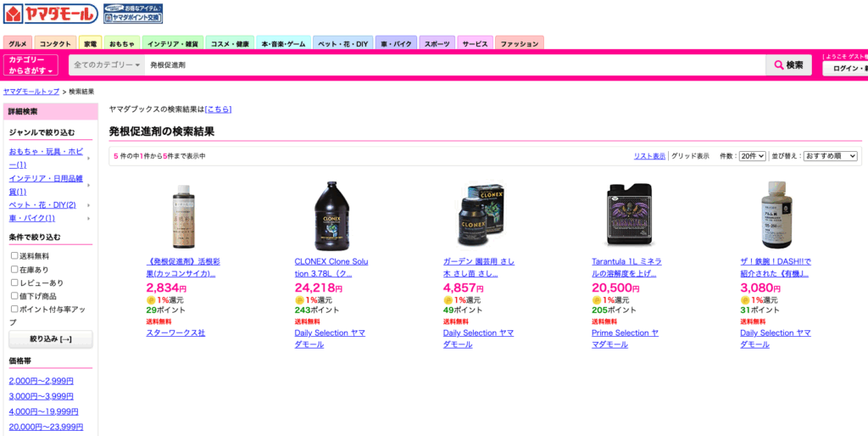
Task: Open the インテリア・雑貨 category tab
Action: tap(173, 43)
